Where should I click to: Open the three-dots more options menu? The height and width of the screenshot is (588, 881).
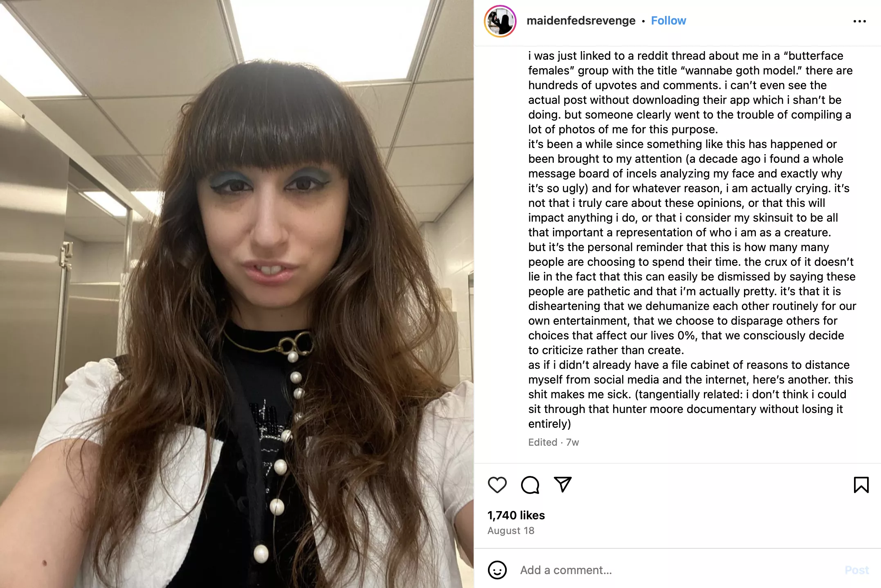(859, 21)
